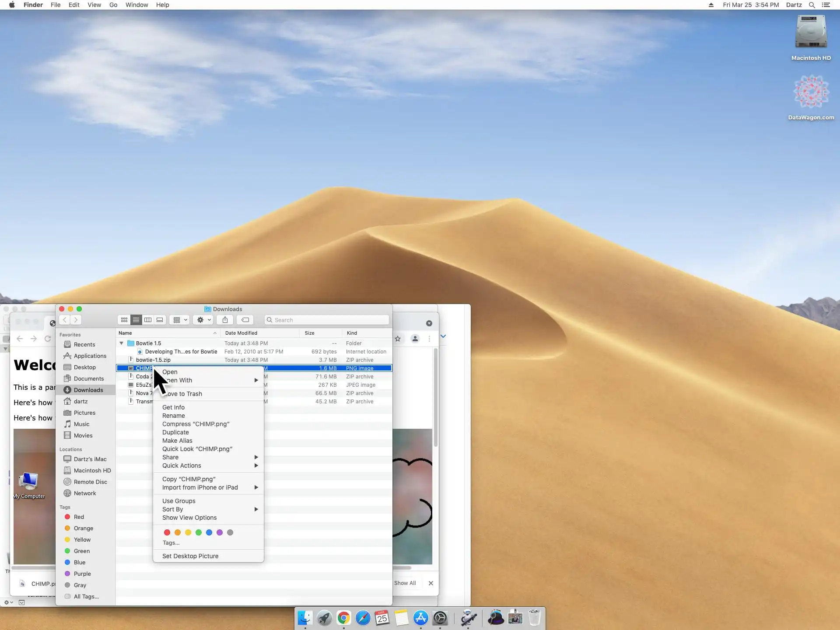Choose Get Info from context menu
Screen dimensions: 840x630
[174, 407]
